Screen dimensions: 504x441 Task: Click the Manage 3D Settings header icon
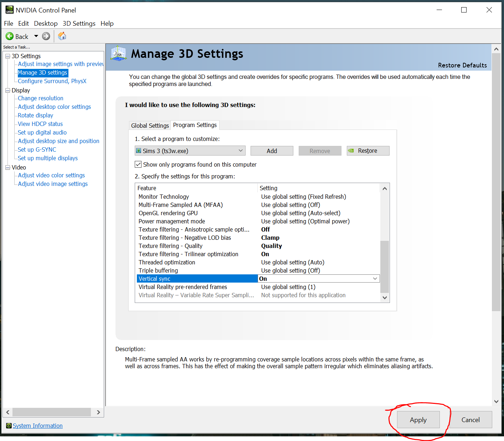pyautogui.click(x=119, y=54)
